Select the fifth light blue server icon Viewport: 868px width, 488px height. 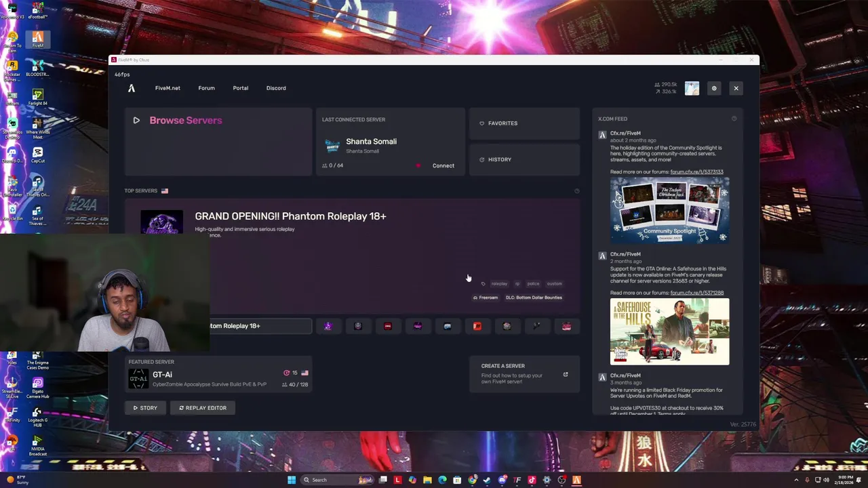448,326
